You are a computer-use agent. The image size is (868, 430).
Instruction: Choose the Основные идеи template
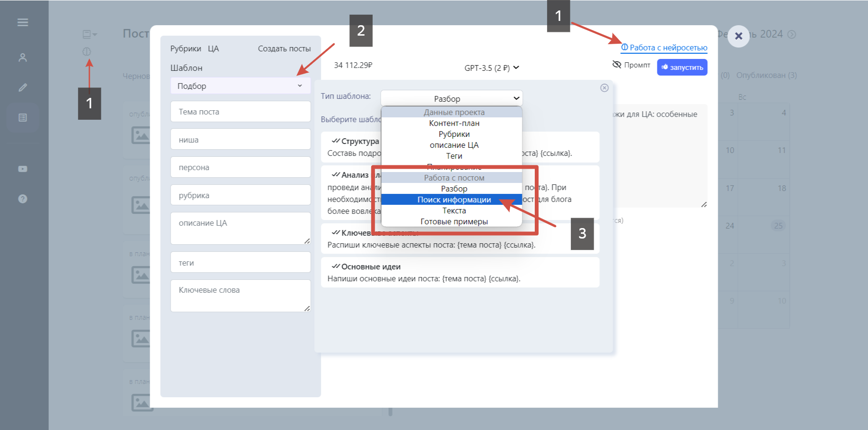(x=460, y=272)
